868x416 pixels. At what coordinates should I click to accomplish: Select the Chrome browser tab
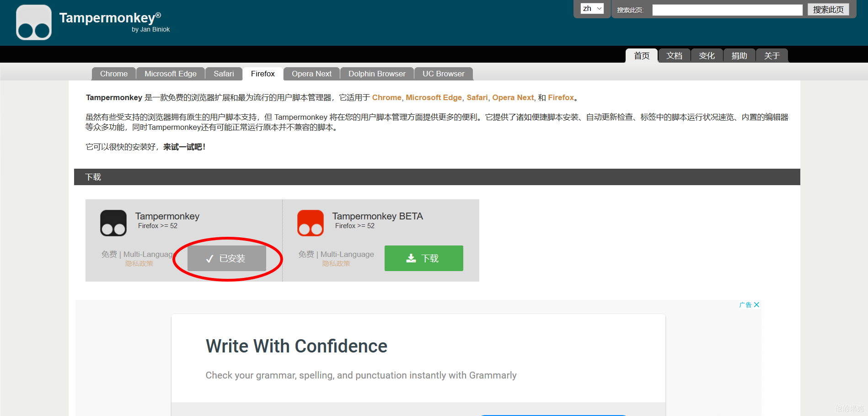pyautogui.click(x=114, y=74)
